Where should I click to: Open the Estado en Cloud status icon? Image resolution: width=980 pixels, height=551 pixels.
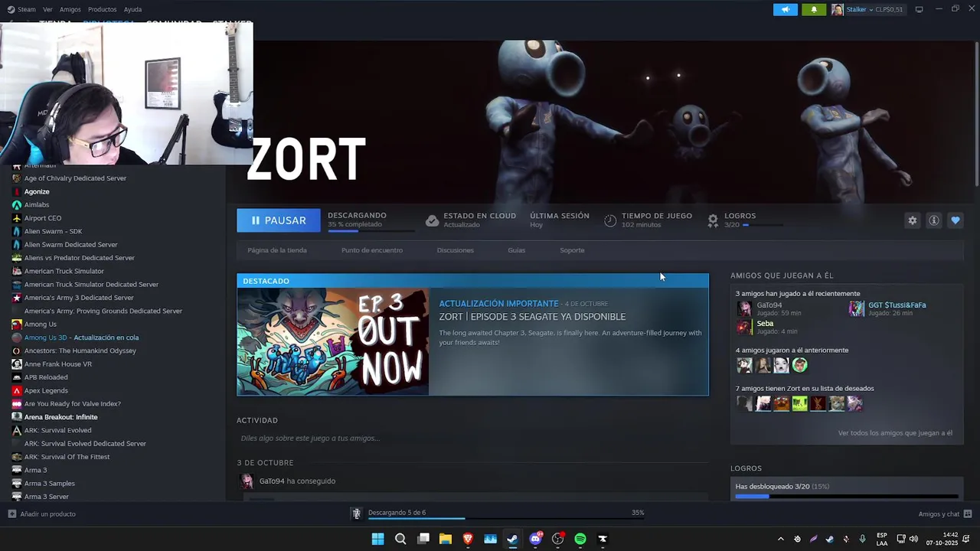point(432,220)
